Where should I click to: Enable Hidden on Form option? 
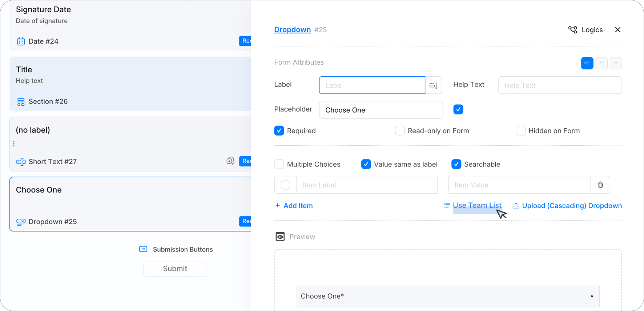[520, 131]
